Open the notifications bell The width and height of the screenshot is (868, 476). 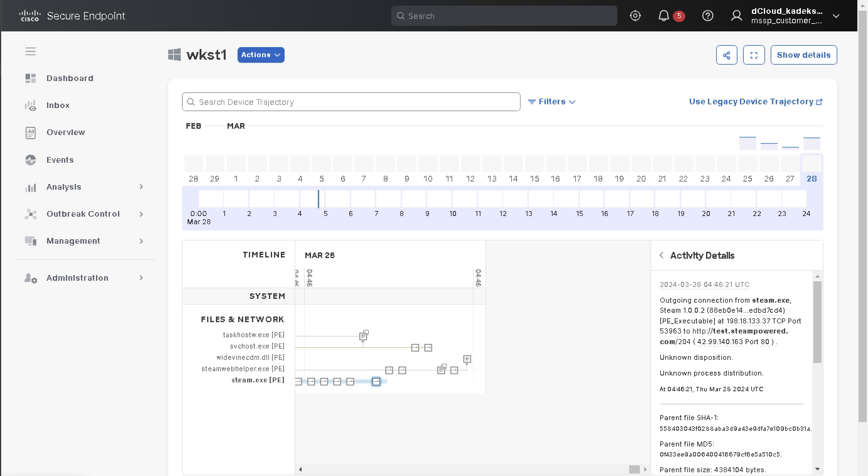pos(663,16)
